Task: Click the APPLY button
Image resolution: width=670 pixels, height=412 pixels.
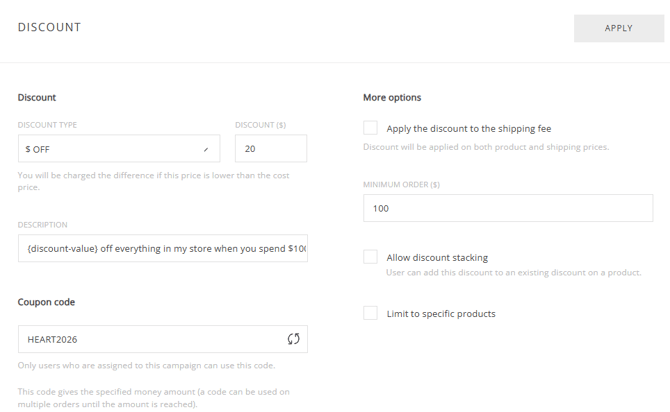Action: coord(618,28)
